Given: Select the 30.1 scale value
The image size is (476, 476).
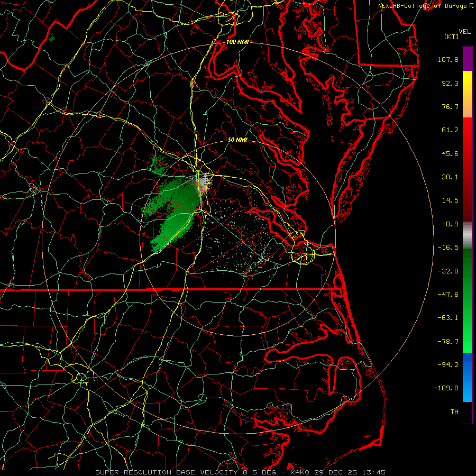Looking at the screenshot, I should click(450, 177).
